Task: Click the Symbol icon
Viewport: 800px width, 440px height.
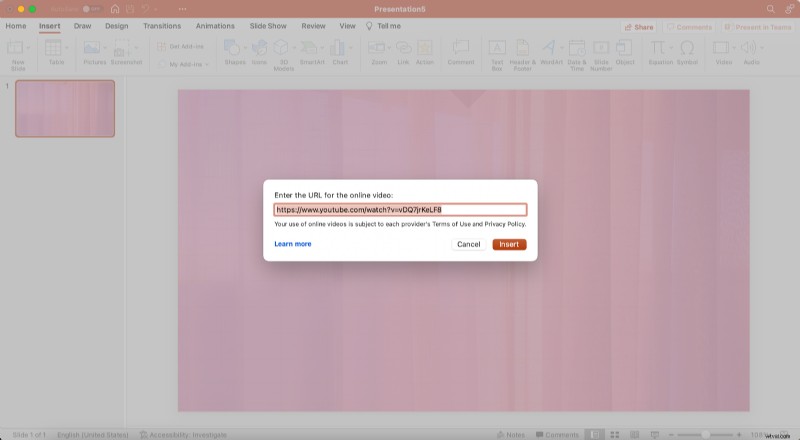Action: [x=687, y=47]
